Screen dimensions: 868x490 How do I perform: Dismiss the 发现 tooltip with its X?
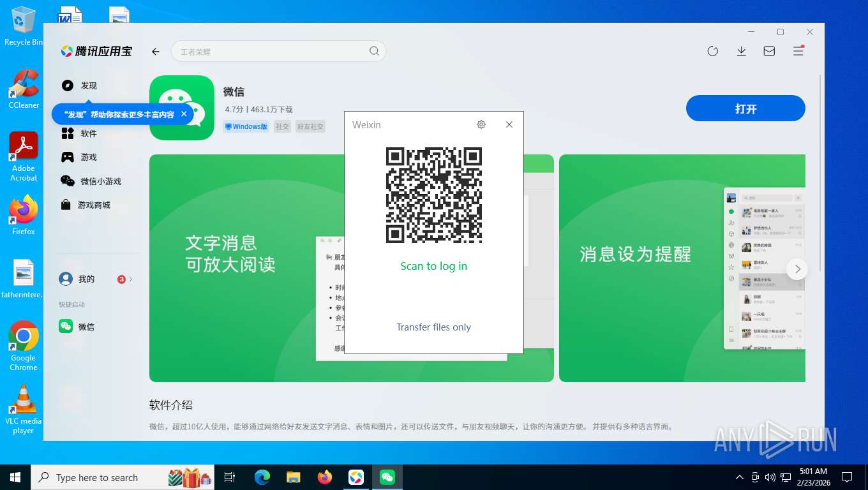184,114
